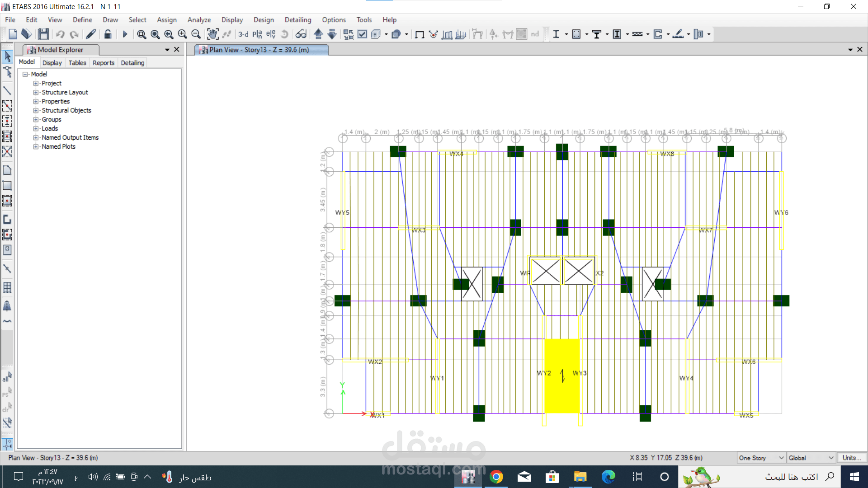Image resolution: width=868 pixels, height=488 pixels.
Task: Save the model with the floppy disk icon
Action: (x=43, y=34)
